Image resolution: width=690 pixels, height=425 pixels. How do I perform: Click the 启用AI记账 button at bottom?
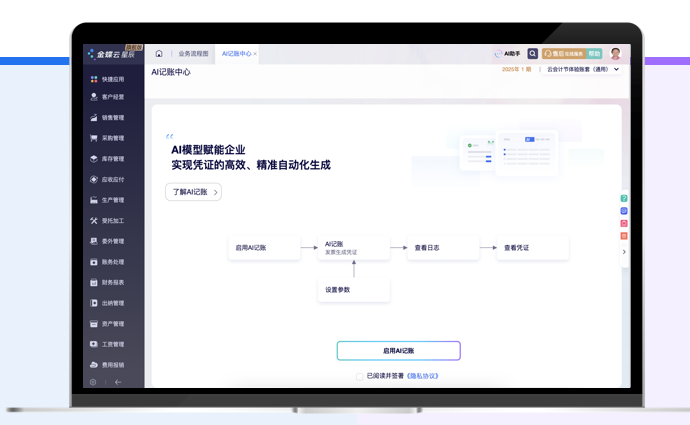point(398,351)
